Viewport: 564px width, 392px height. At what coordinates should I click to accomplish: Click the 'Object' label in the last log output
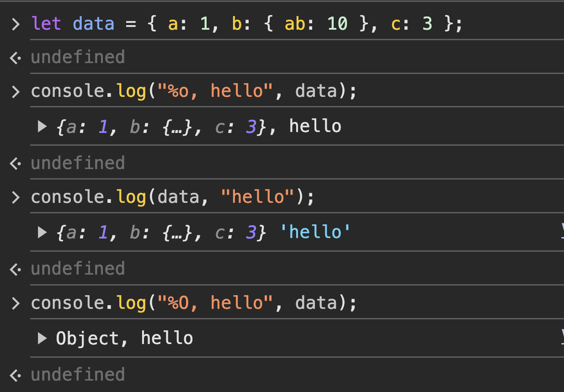[88, 338]
